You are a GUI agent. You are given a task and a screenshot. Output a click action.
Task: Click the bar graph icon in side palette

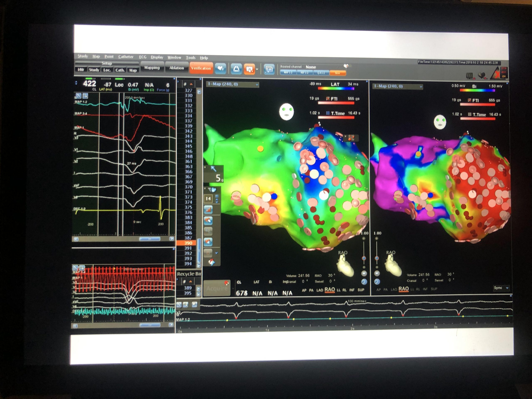[x=208, y=210]
